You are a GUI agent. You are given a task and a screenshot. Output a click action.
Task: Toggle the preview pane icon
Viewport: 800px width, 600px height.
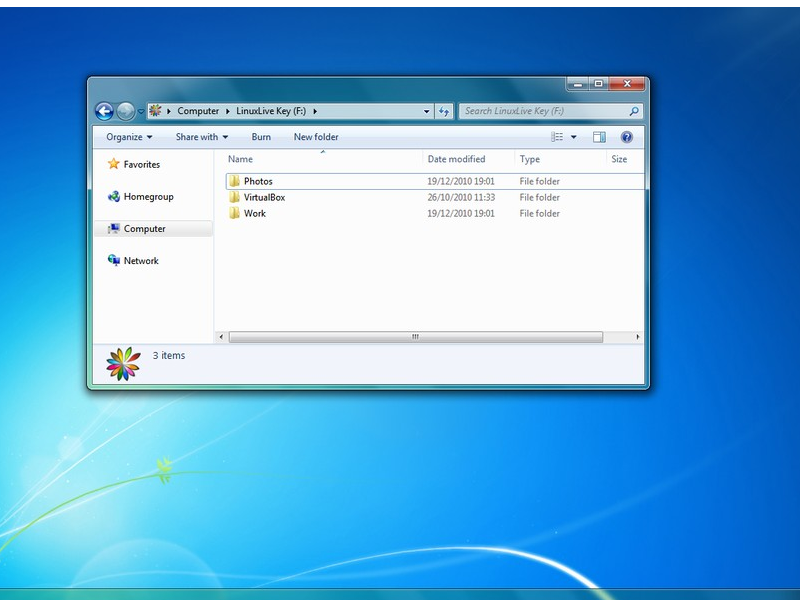[599, 137]
